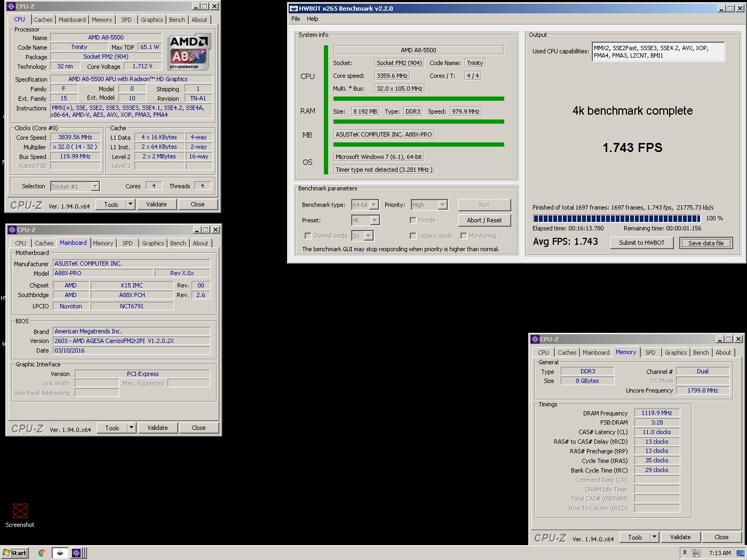Enable the Pmode checkbox
The image size is (747, 560).
[x=413, y=220]
